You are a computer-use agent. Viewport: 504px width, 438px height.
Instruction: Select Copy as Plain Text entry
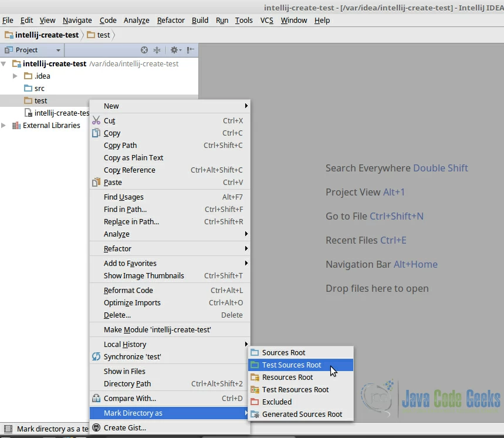(170, 157)
